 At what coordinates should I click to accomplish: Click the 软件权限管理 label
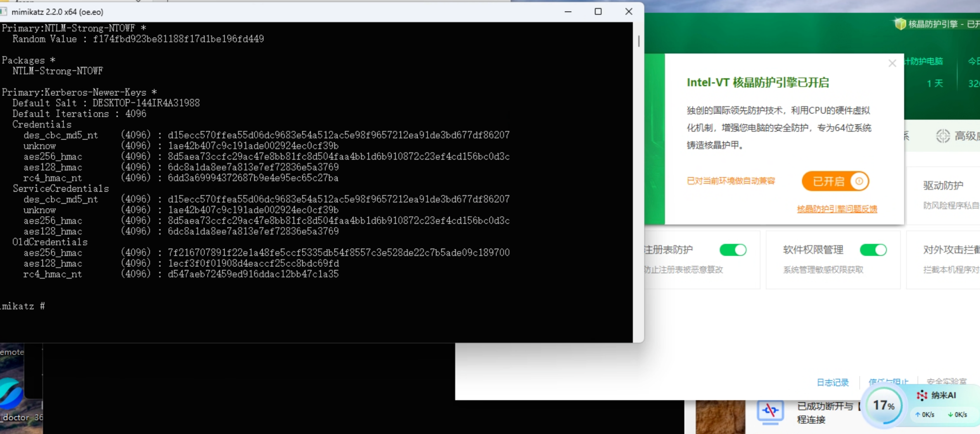[x=813, y=250]
